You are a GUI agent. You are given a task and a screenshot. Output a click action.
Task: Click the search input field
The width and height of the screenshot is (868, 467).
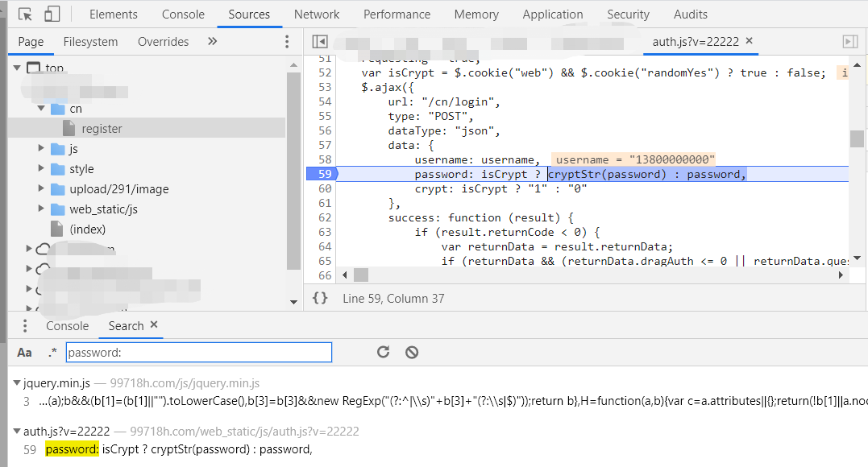(x=198, y=353)
